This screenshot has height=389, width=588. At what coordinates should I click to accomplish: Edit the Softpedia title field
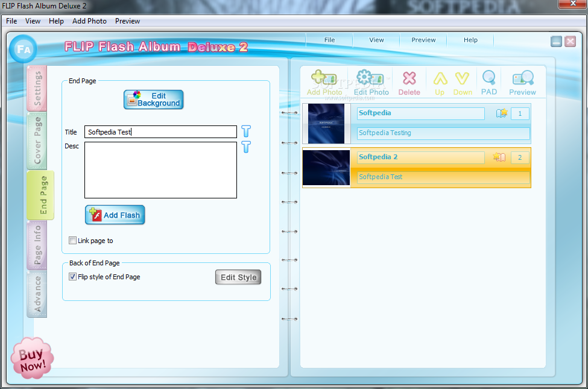pos(420,113)
